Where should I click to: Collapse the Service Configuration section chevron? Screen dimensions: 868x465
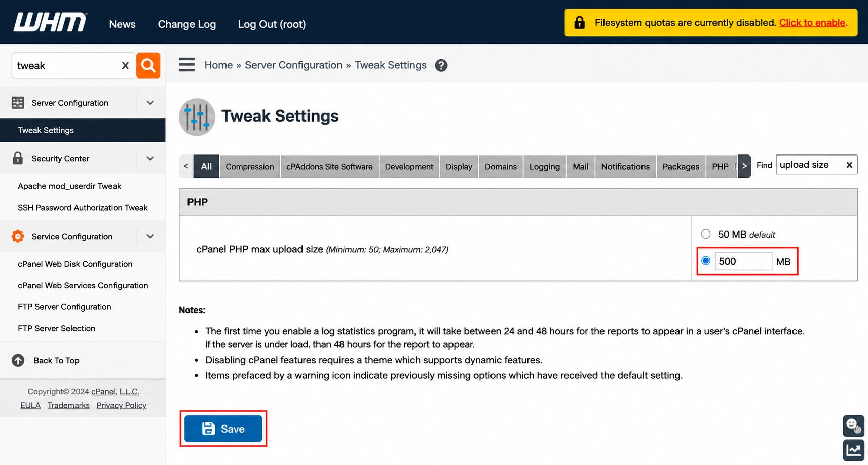click(x=150, y=236)
